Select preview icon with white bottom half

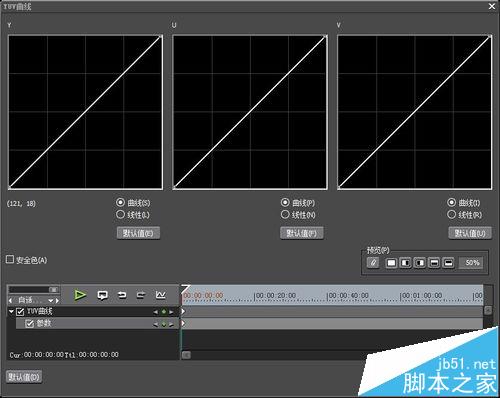[x=448, y=263]
